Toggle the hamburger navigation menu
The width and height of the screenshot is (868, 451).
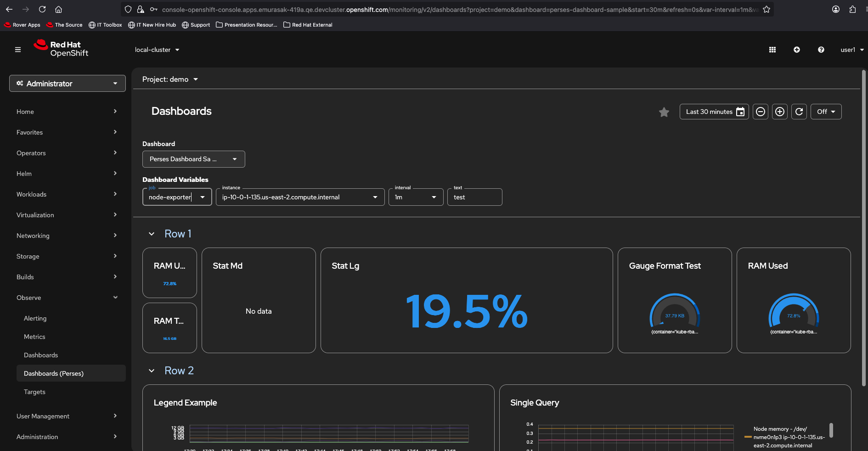click(18, 50)
